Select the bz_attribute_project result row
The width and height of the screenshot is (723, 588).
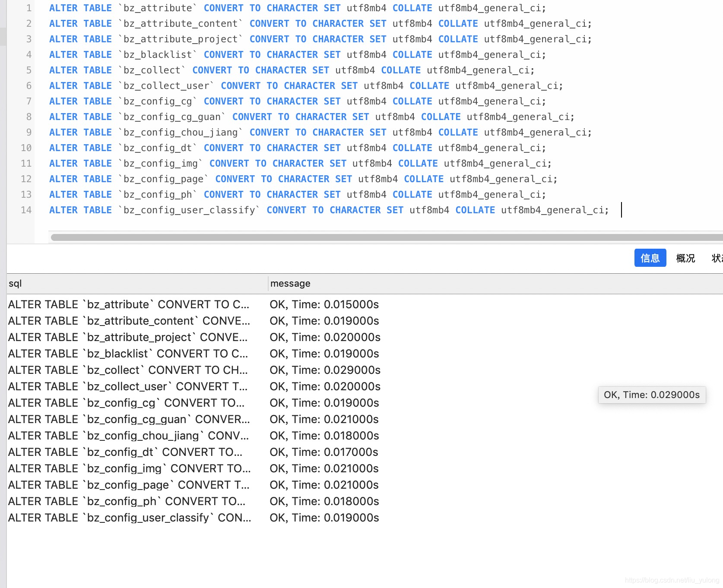(x=128, y=338)
